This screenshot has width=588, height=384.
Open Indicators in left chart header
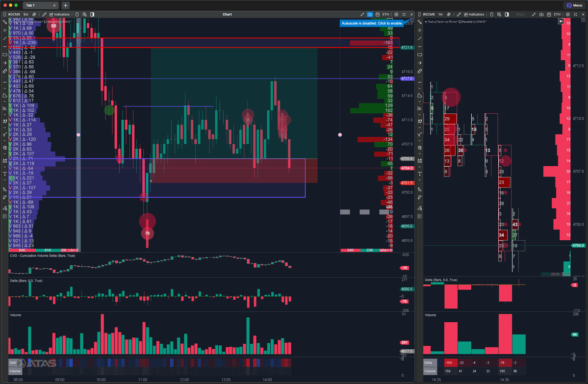[x=60, y=14]
